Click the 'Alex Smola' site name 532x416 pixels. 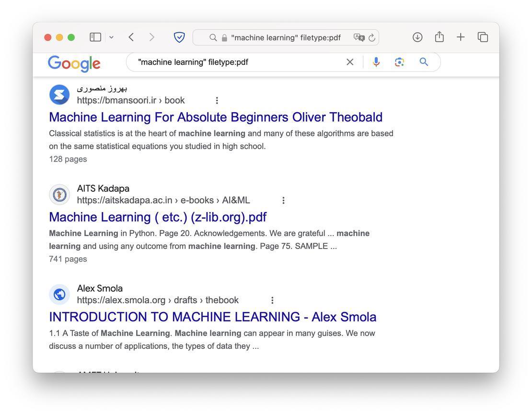click(100, 288)
